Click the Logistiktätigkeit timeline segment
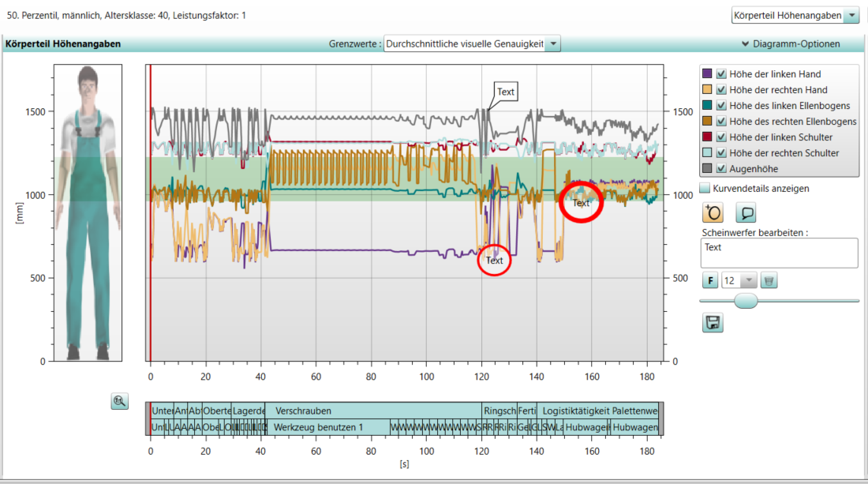This screenshot has height=484, width=868. (x=576, y=411)
